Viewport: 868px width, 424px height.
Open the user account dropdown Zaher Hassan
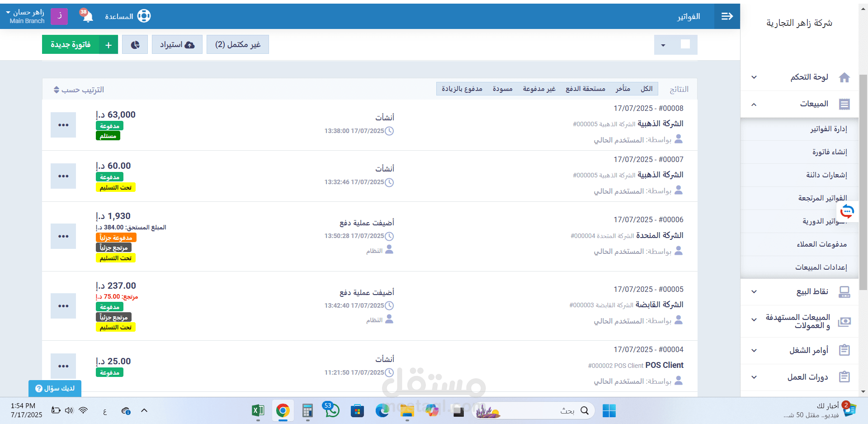25,16
